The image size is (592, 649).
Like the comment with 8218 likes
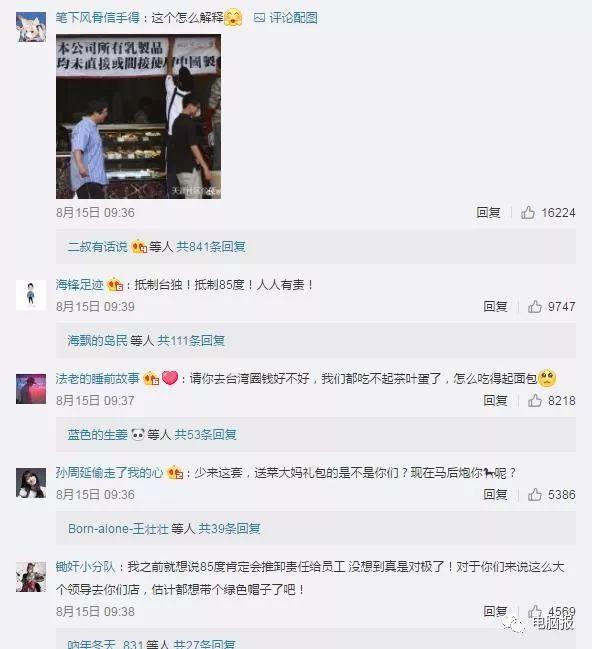pos(534,400)
